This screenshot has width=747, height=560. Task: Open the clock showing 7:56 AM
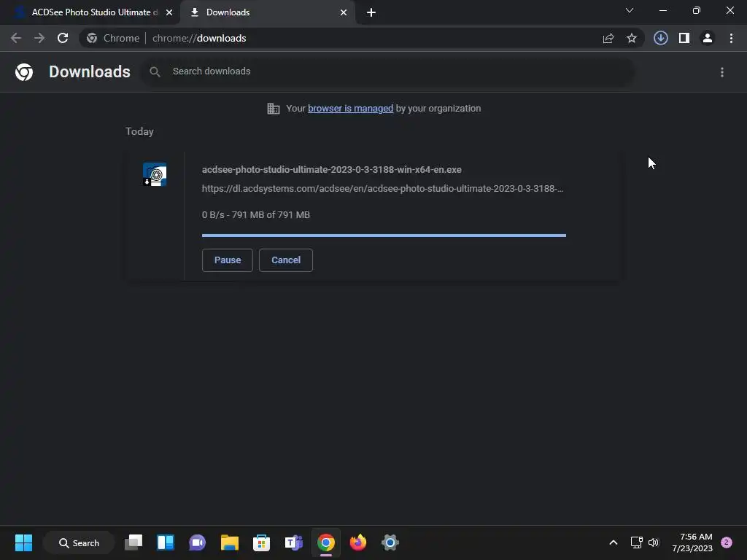pyautogui.click(x=692, y=542)
